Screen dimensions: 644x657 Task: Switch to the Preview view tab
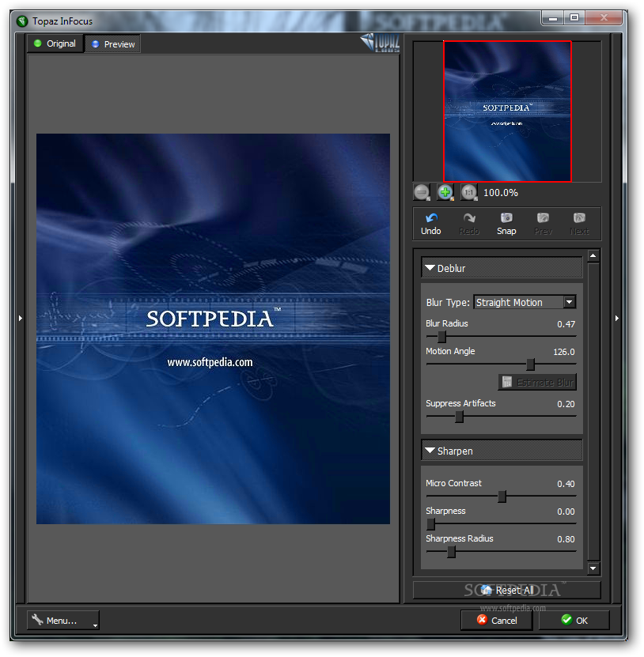pyautogui.click(x=113, y=44)
